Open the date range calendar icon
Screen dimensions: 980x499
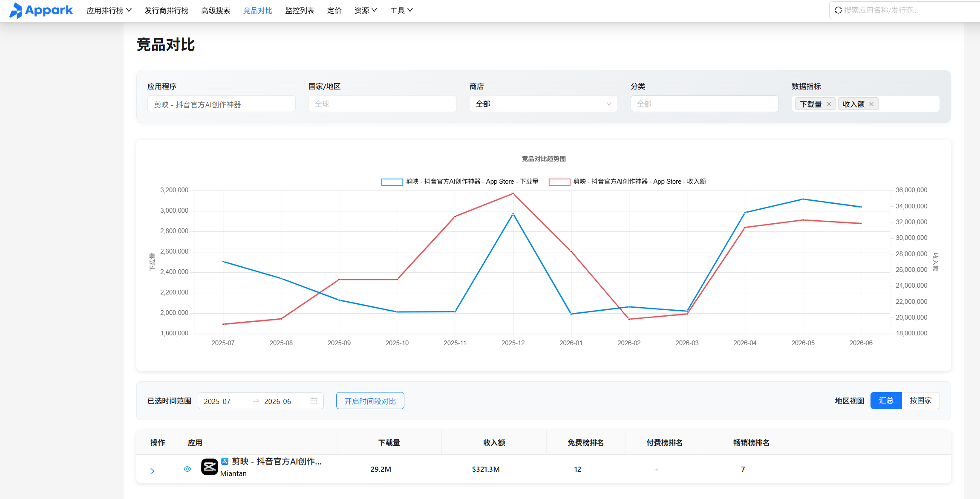click(x=314, y=401)
